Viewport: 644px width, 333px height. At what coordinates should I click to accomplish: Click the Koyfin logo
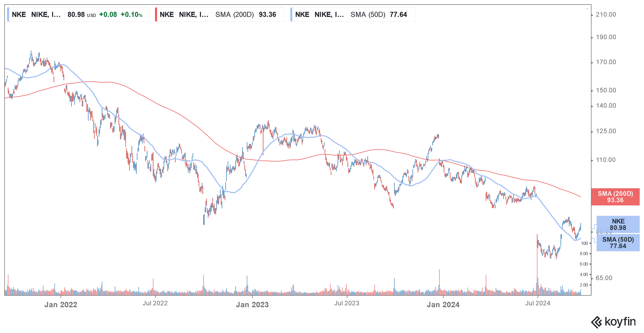tap(613, 322)
